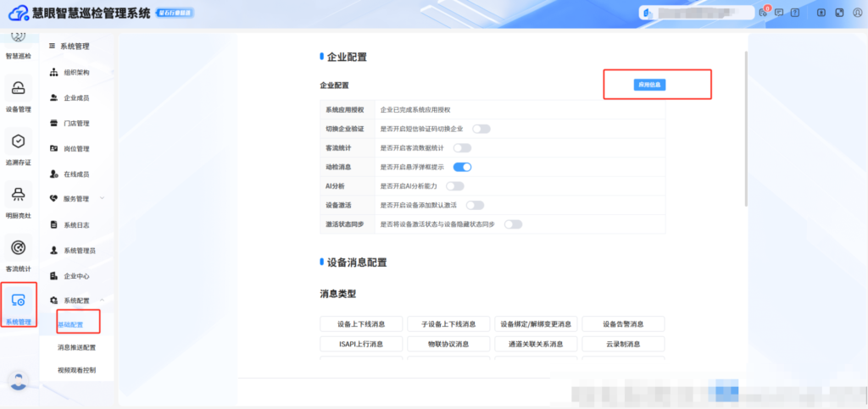The image size is (868, 409).
Task: Click 企业已完成系统应用授权 text
Action: pos(415,110)
